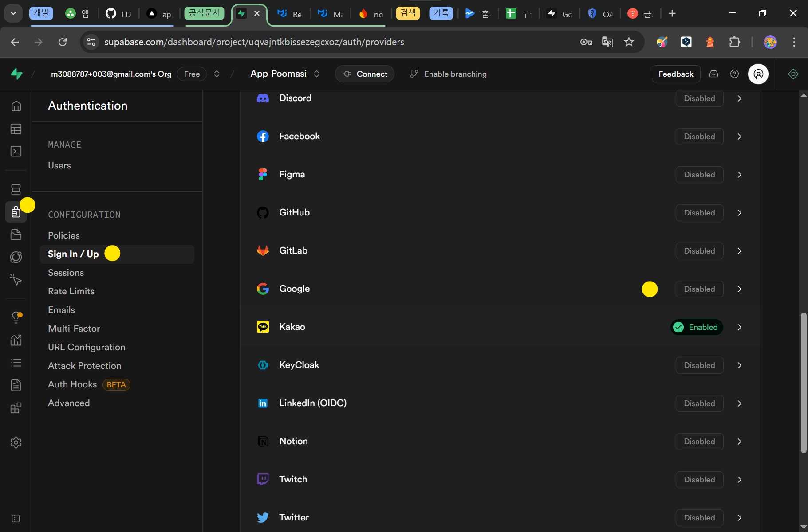This screenshot has height=532, width=808.
Task: Click the Enabled status for Kakao
Action: [697, 327]
